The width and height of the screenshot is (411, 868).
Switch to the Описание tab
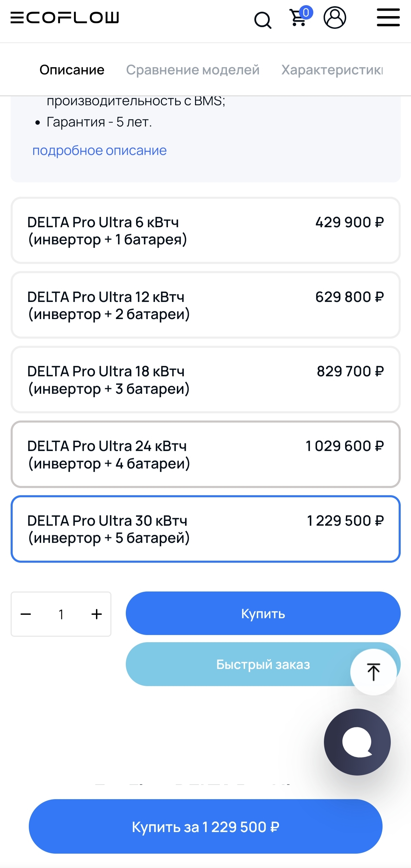72,70
